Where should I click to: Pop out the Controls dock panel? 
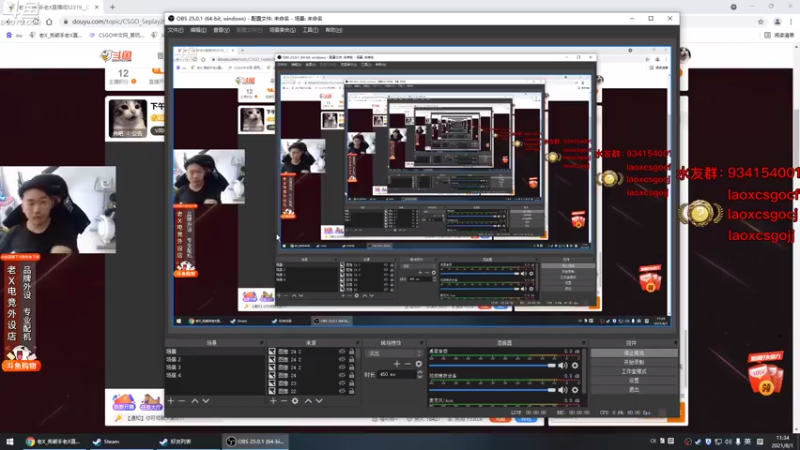point(675,343)
